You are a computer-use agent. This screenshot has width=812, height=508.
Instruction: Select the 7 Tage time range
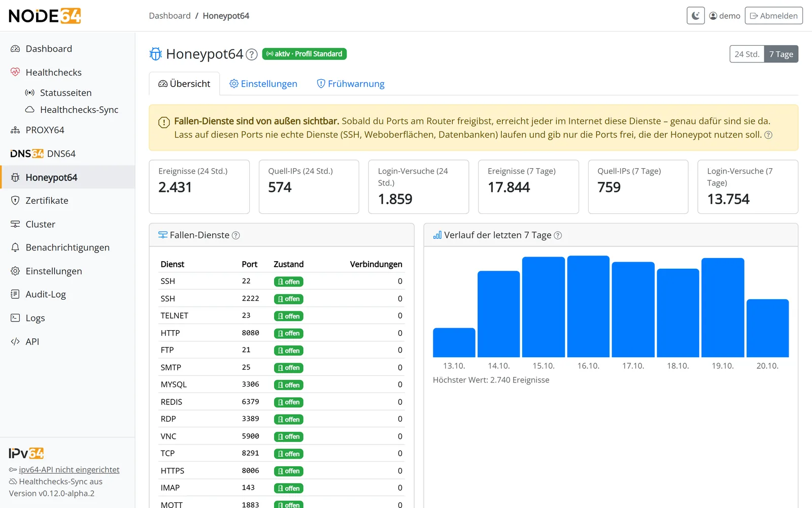coord(781,54)
